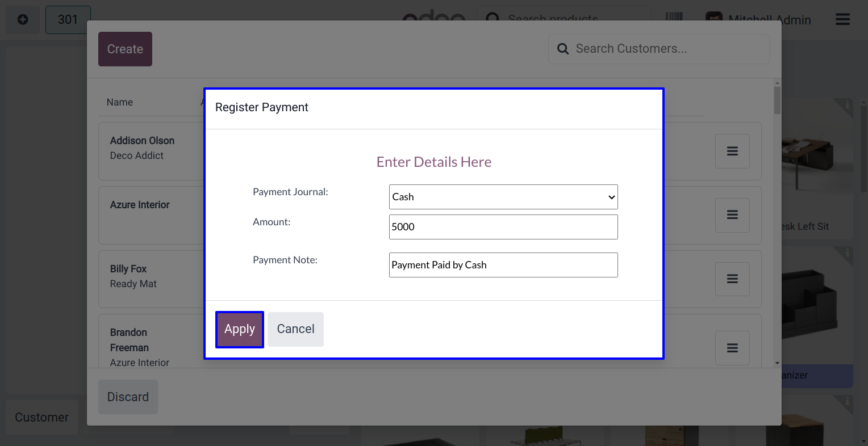Screen dimensions: 868x446
Task: Apply the registered payment
Action: 240,329
